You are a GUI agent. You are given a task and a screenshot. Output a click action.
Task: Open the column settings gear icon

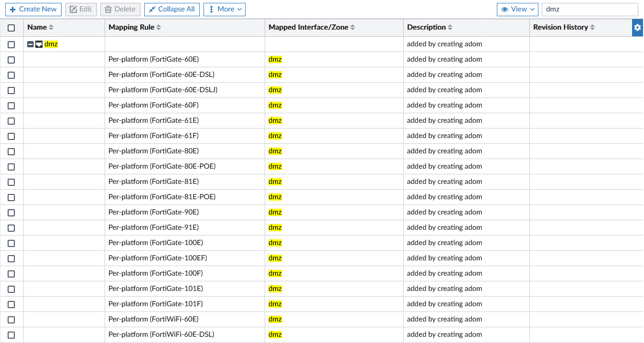(x=637, y=27)
